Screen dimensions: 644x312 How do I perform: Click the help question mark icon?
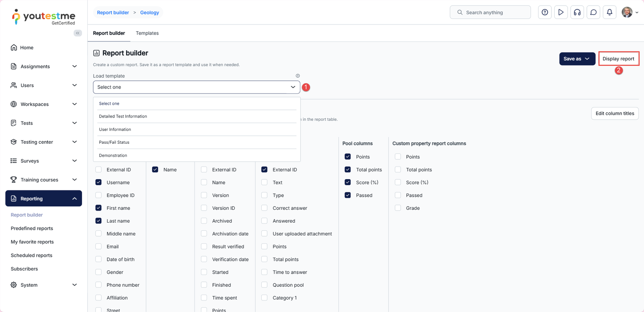point(545,12)
